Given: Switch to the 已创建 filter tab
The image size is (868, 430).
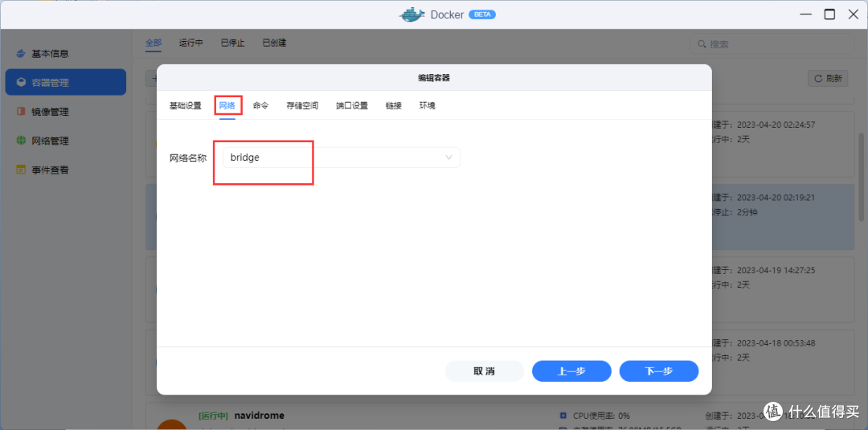Looking at the screenshot, I should point(274,43).
